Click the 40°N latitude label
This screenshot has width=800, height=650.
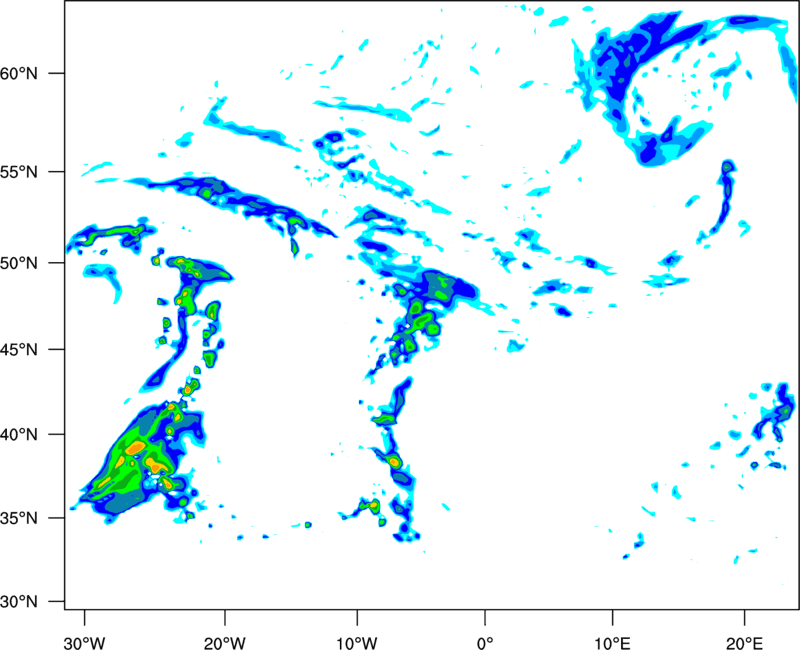[19, 435]
